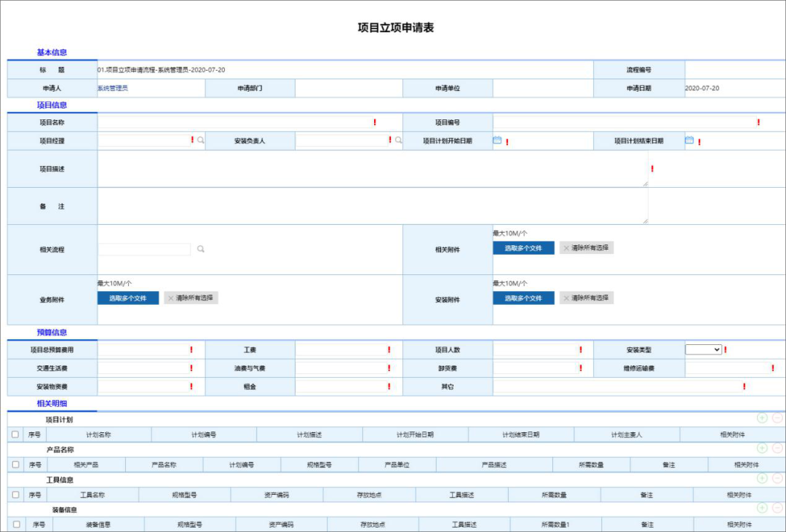Focus the 油费与气费 input field
Screen dimensions: 786x532
point(341,368)
